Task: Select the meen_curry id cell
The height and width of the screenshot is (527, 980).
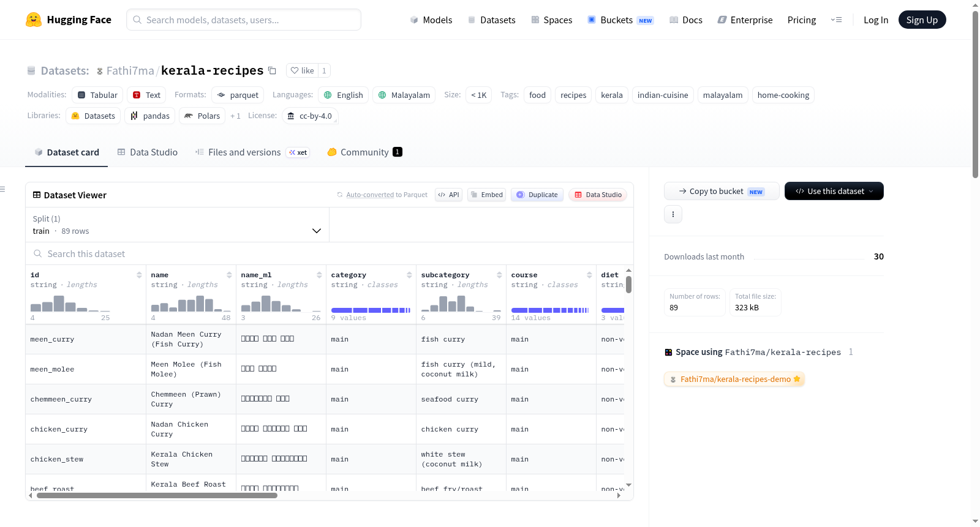Action: pyautogui.click(x=86, y=339)
